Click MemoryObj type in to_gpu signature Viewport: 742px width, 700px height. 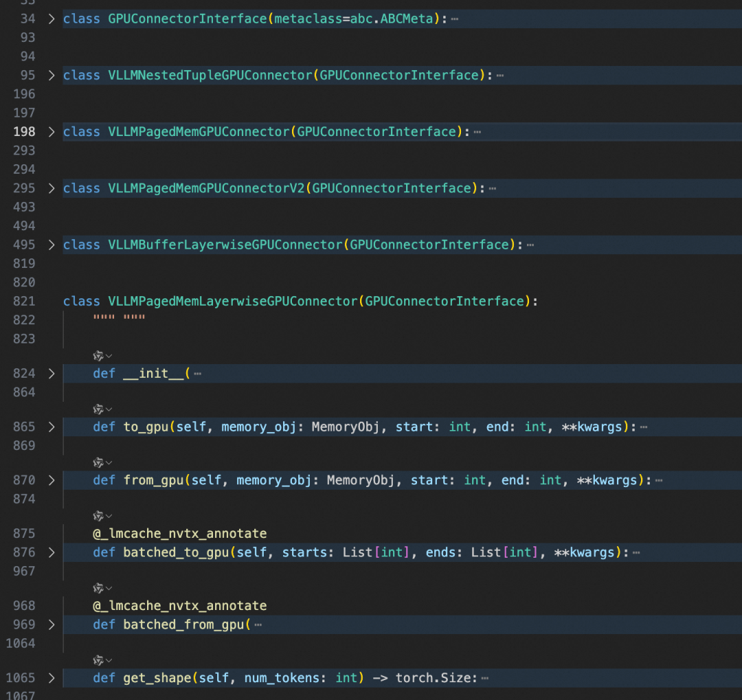tap(346, 427)
